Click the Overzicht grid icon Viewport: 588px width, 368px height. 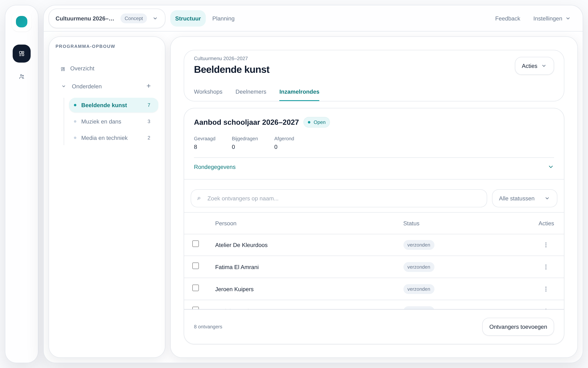(63, 69)
